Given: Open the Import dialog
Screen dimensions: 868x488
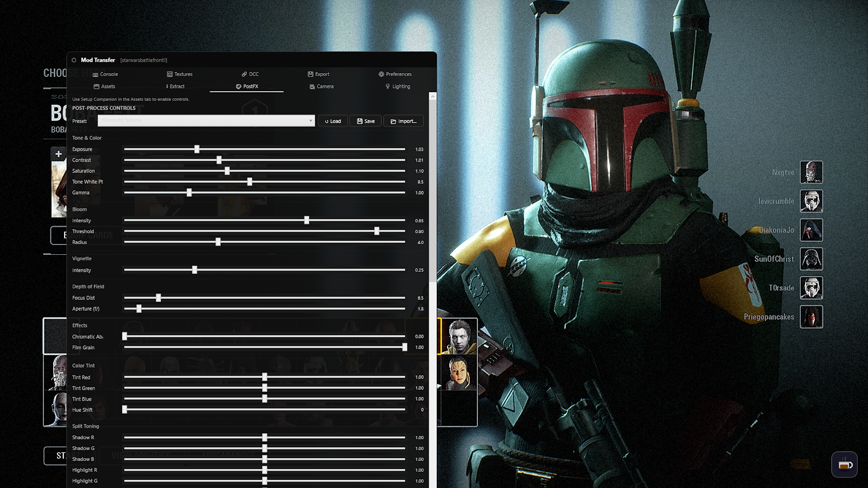Looking at the screenshot, I should (403, 120).
